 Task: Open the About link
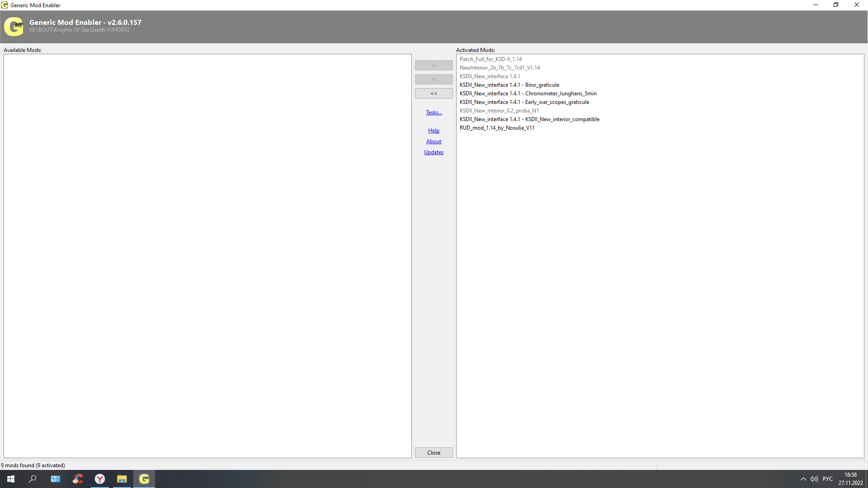click(x=434, y=141)
